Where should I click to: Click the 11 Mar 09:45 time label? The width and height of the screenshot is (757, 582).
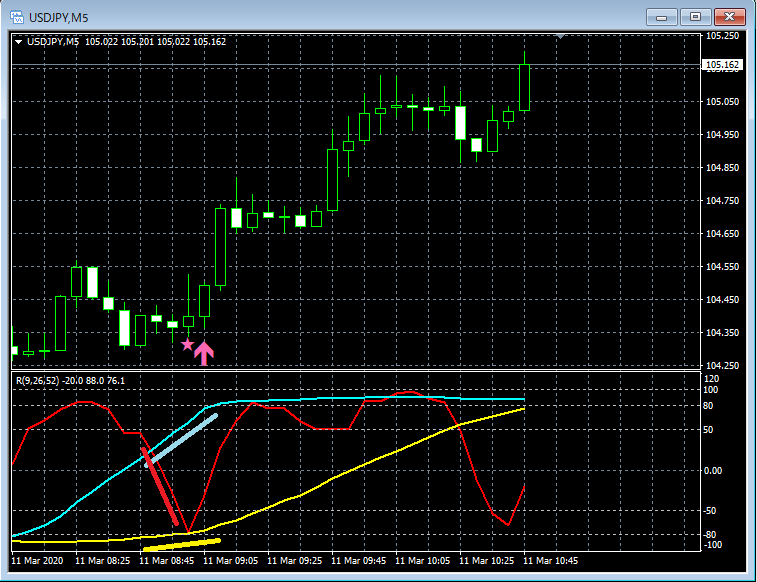[358, 561]
